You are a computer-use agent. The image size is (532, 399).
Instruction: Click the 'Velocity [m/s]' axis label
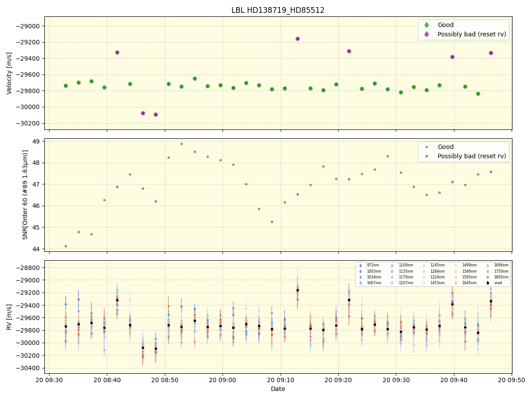click(9, 73)
